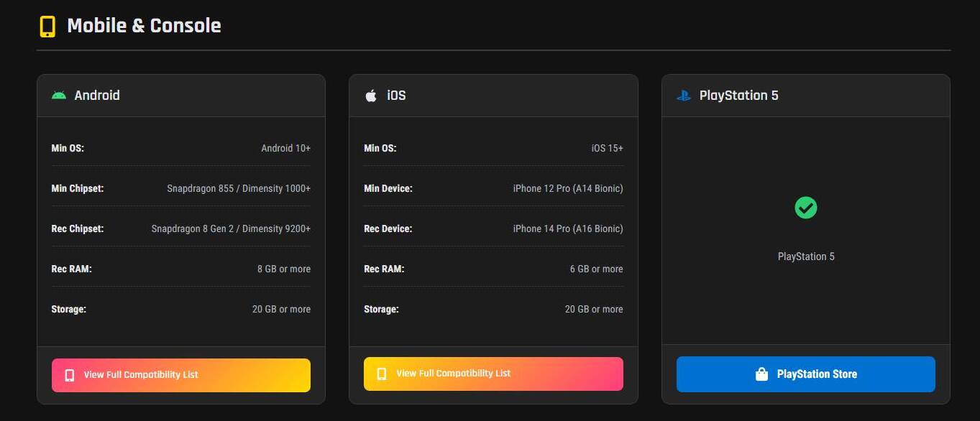Image resolution: width=980 pixels, height=421 pixels.
Task: Select the iPhone 14 Pro (A16 Bionic) text
Action: 567,228
